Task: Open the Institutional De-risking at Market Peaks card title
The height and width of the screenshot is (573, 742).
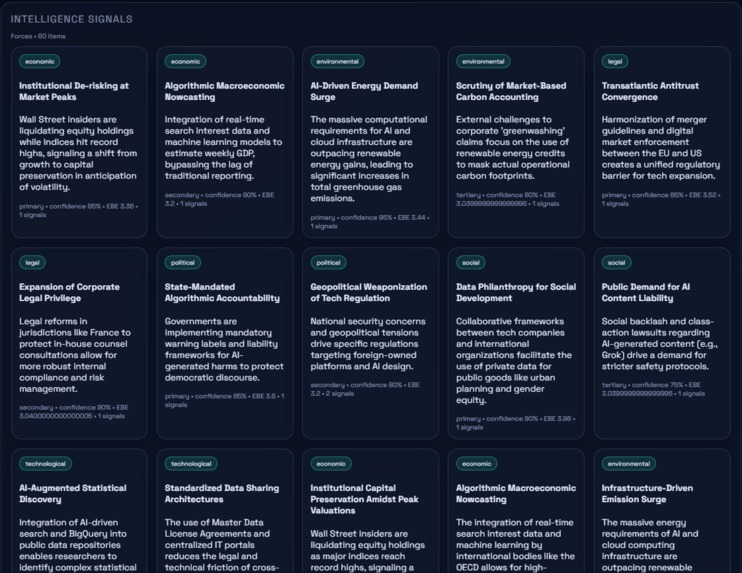Action: [74, 91]
